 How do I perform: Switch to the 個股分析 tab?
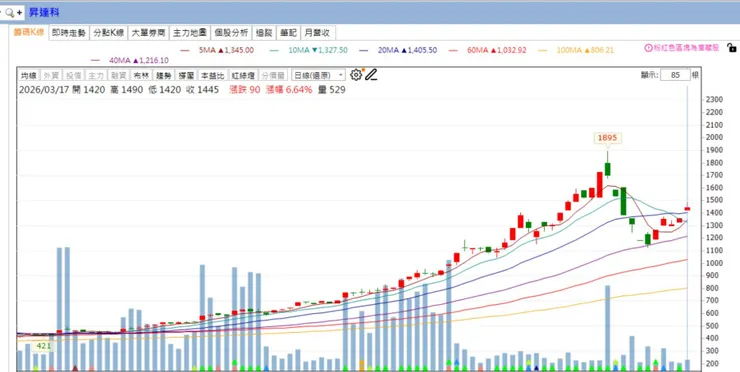[x=231, y=33]
